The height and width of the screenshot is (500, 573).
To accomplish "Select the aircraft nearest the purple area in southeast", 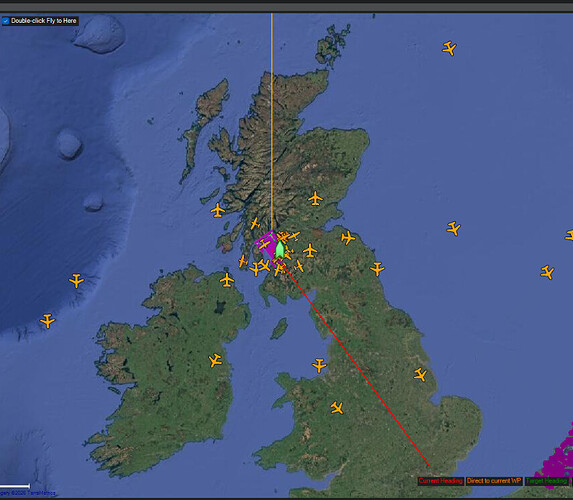I will (x=547, y=272).
